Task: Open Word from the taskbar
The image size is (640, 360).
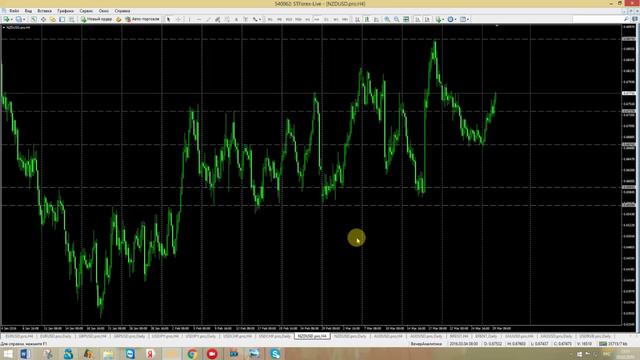Action: tap(25, 354)
